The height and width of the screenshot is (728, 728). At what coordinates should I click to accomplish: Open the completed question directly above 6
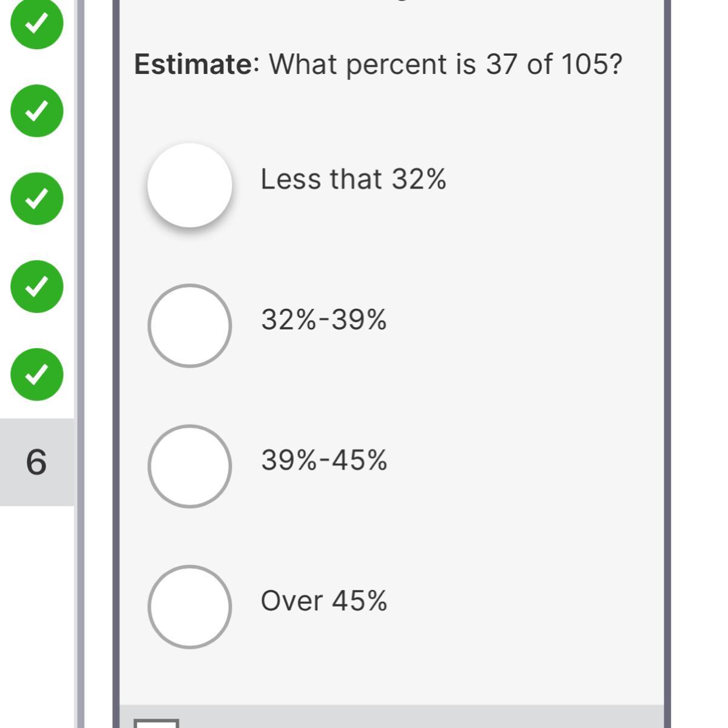(36, 374)
